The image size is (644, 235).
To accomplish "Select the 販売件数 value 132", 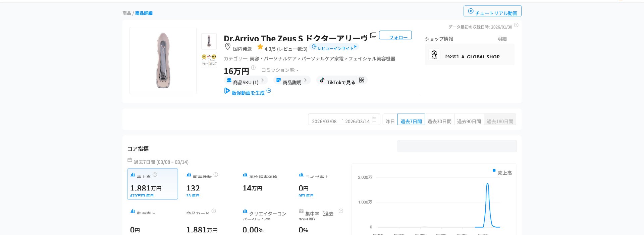I will [x=193, y=188].
